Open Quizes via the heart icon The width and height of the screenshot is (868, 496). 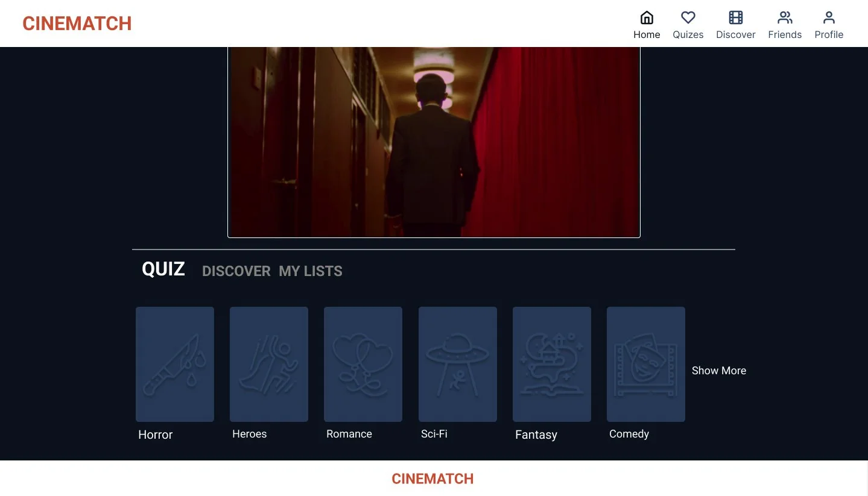(688, 17)
